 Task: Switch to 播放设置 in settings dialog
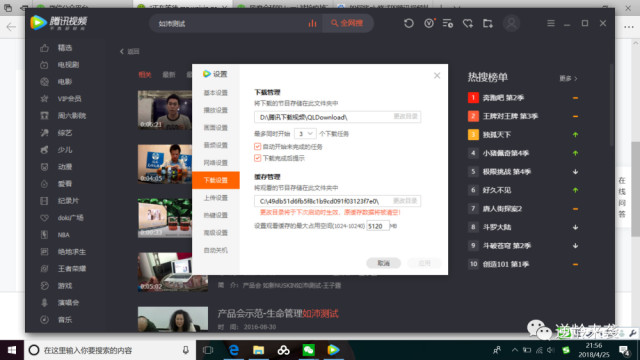(x=216, y=110)
